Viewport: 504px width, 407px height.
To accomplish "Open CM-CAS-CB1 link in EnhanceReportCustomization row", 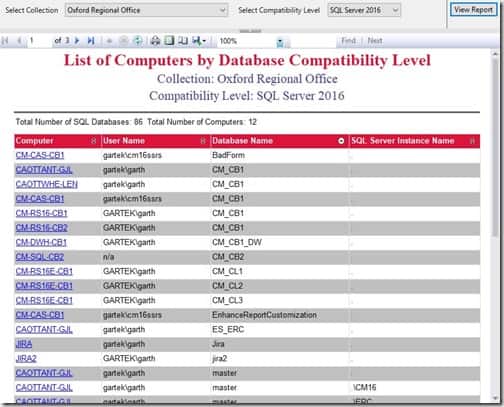I will pyautogui.click(x=40, y=315).
